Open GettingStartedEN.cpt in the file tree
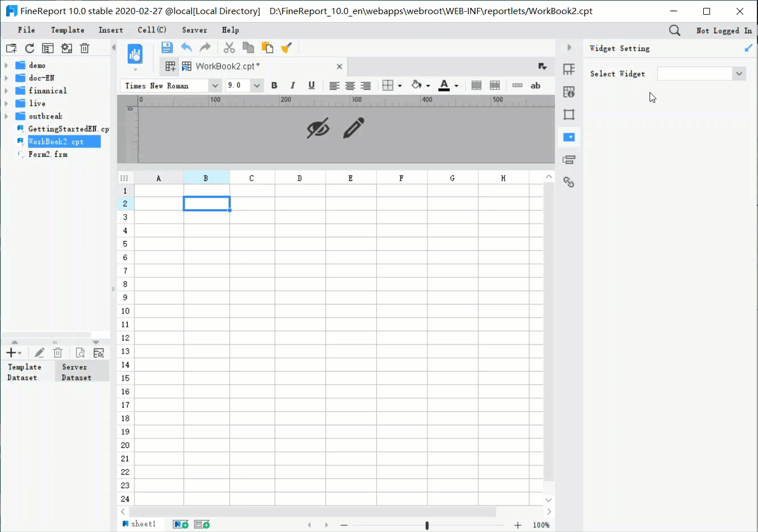The image size is (758, 532). click(x=68, y=129)
